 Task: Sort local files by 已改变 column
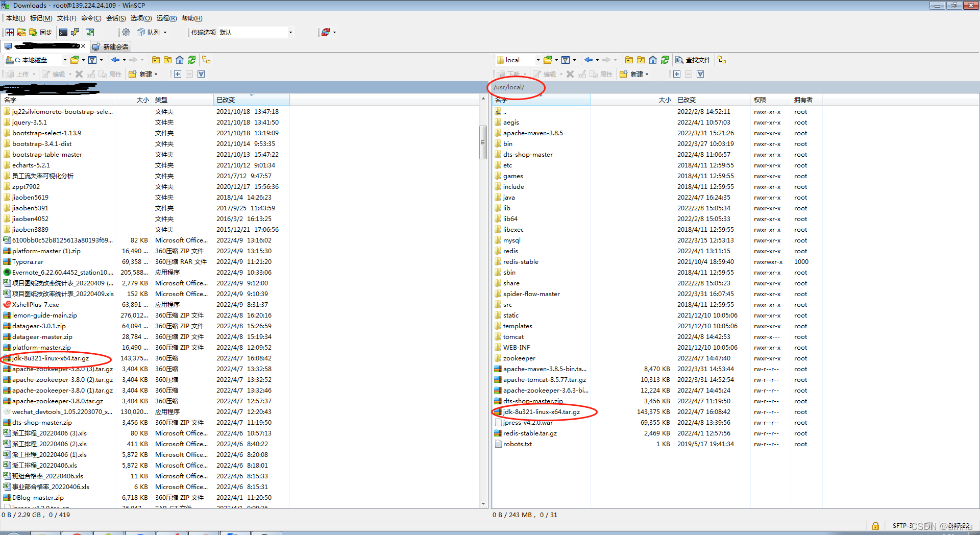coord(251,100)
